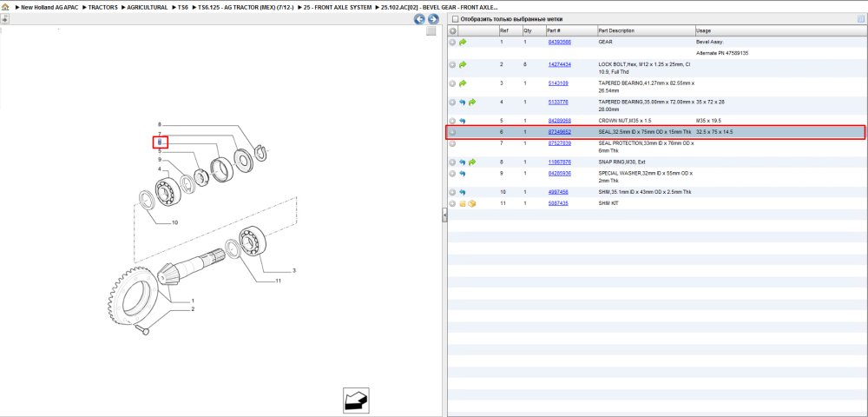The height and width of the screenshot is (417, 868).
Task: Go to previous diagram with blue left arrow
Action: (x=419, y=19)
